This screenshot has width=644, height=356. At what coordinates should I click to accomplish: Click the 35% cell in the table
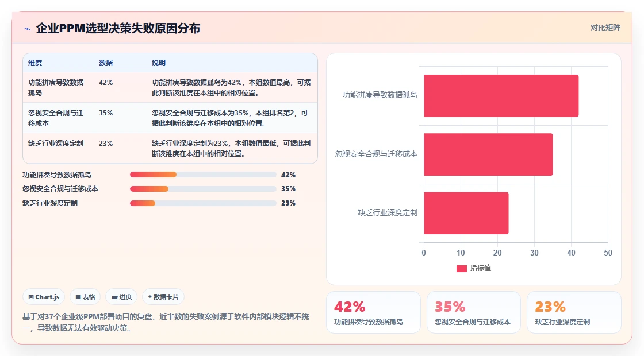click(x=106, y=113)
